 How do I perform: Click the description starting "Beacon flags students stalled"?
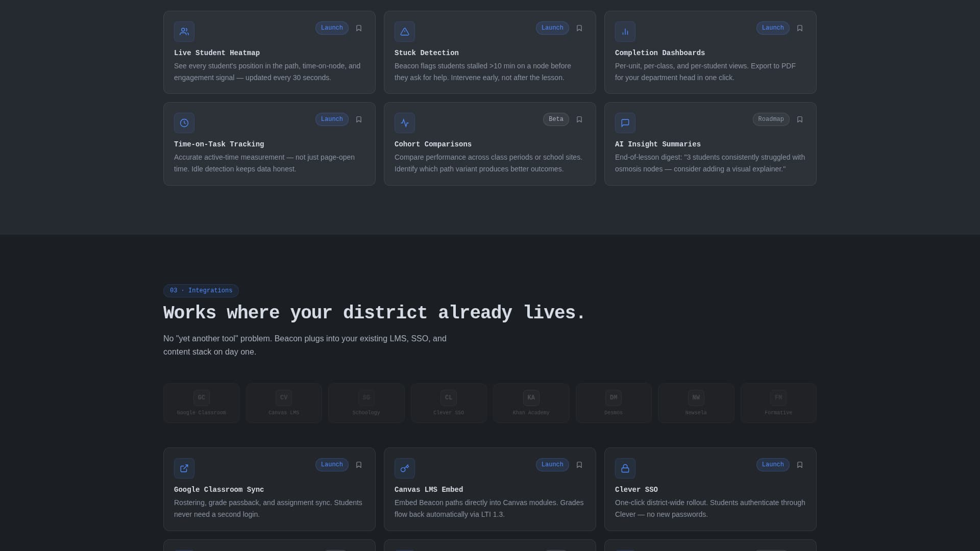(x=483, y=72)
